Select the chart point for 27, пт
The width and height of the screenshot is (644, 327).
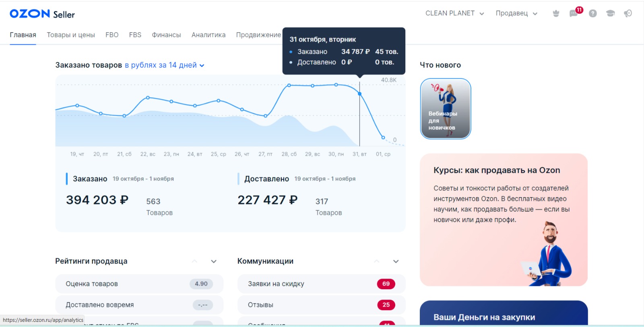266,116
